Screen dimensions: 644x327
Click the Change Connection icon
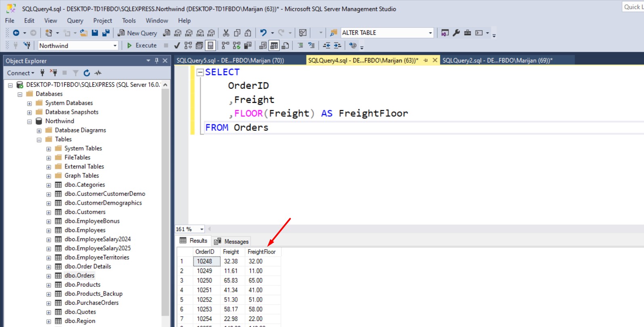coord(27,46)
